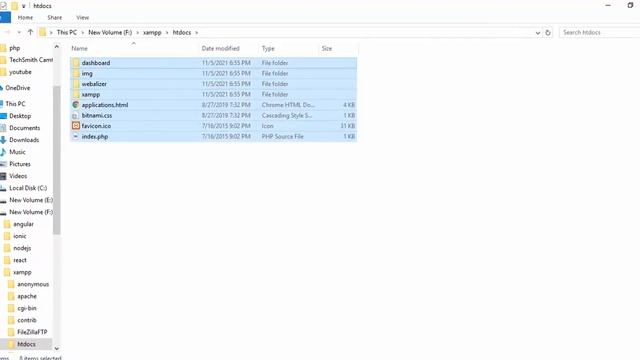640x360 pixels.
Task: Click the file name 'index.php'
Action: click(x=95, y=136)
